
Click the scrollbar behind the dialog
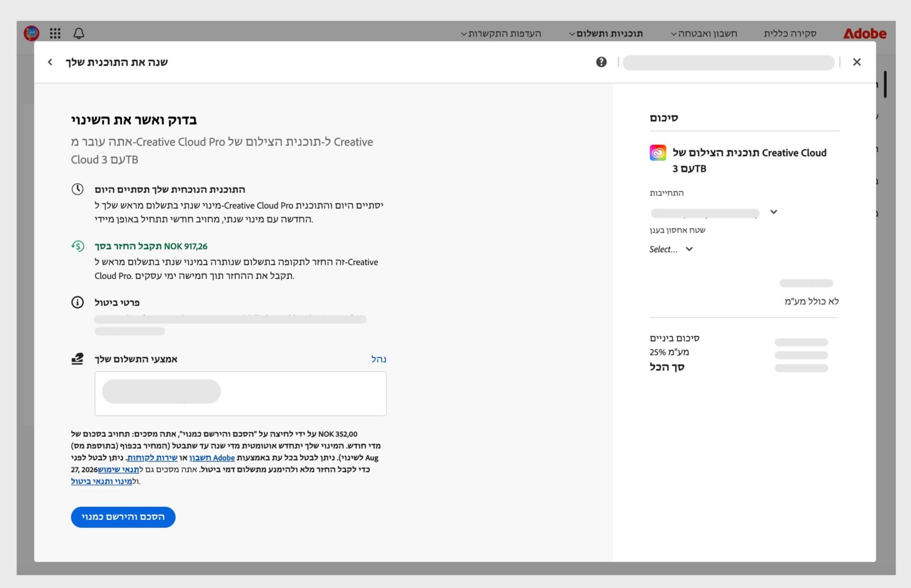click(x=885, y=84)
